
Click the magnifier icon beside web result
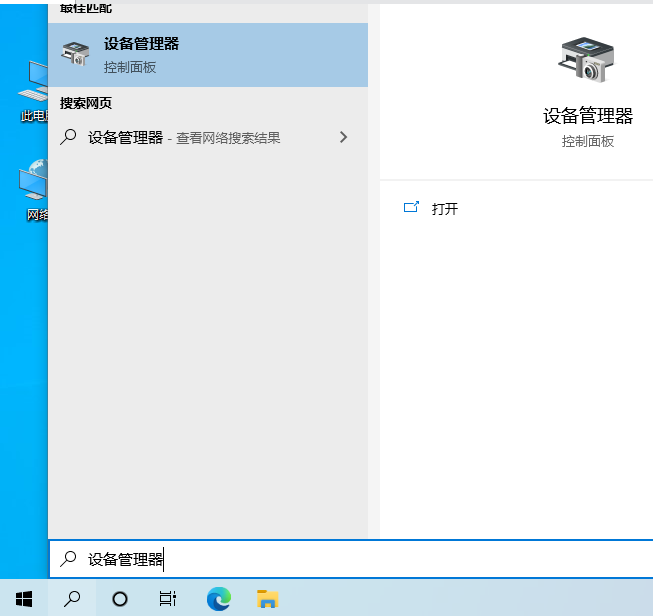point(68,137)
